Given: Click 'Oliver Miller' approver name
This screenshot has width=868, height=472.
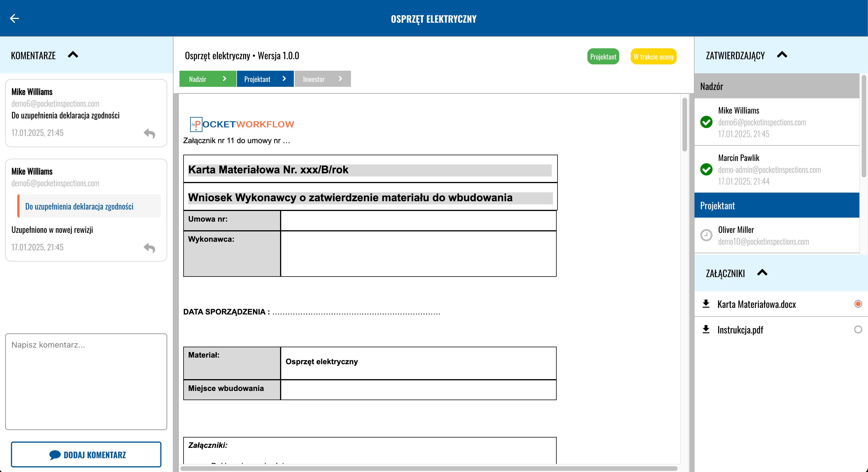Looking at the screenshot, I should pos(736,230).
